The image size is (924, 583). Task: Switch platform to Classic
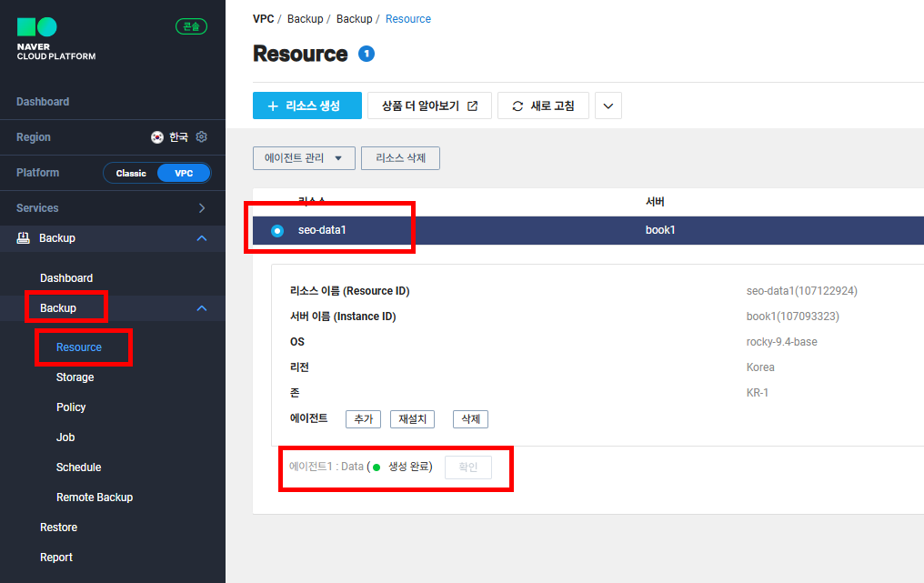(131, 173)
